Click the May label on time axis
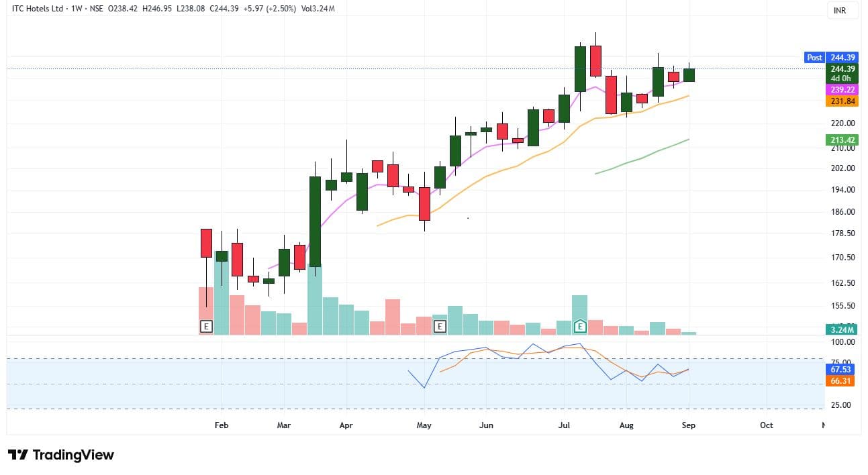Screen dimensions: 868x475 click(424, 425)
